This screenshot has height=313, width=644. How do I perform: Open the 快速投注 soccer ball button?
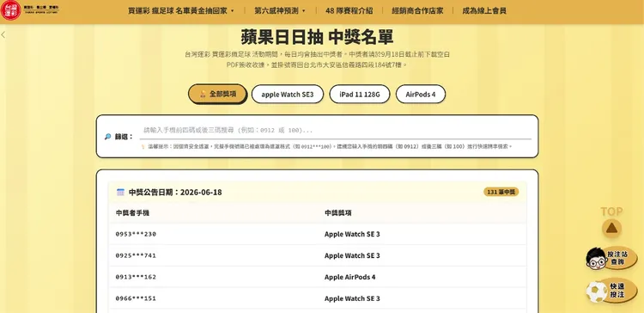coord(611,291)
